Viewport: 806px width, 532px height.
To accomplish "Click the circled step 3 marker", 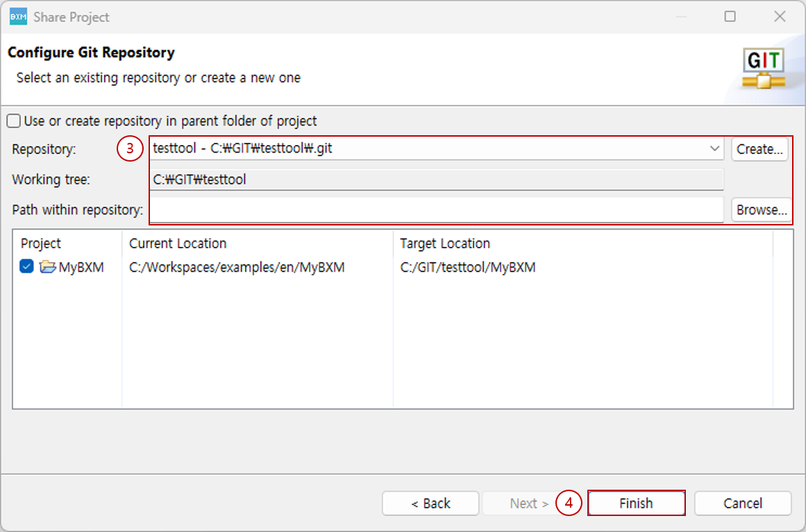I will point(130,148).
